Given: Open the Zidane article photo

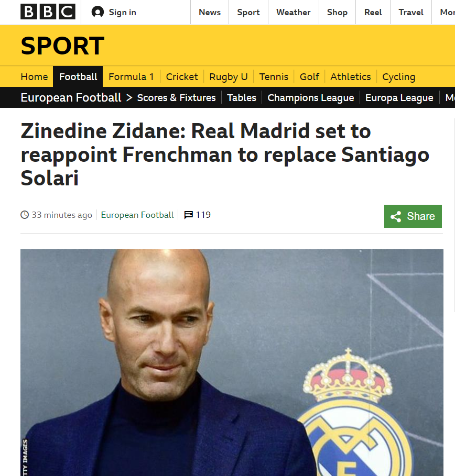Looking at the screenshot, I should (x=232, y=362).
